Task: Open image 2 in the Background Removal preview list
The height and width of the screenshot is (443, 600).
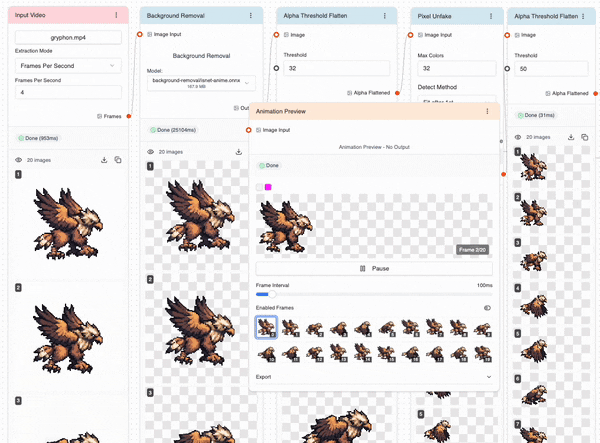Action: click(201, 328)
